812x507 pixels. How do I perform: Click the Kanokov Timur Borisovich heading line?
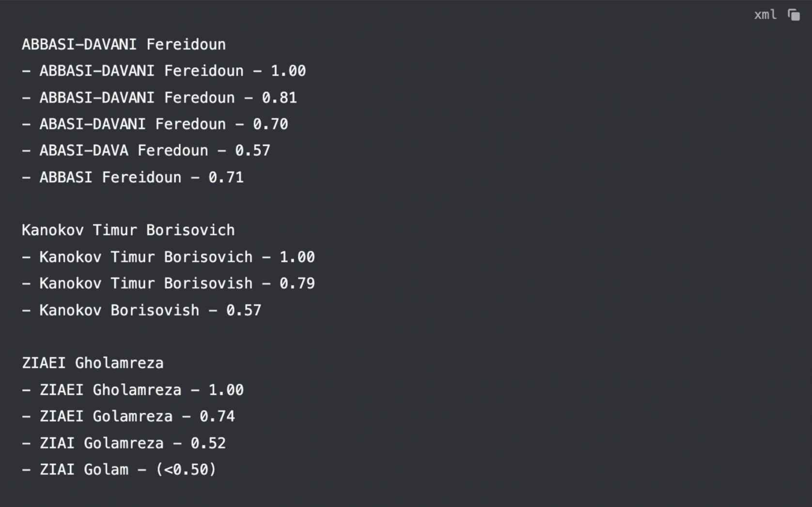click(x=128, y=230)
